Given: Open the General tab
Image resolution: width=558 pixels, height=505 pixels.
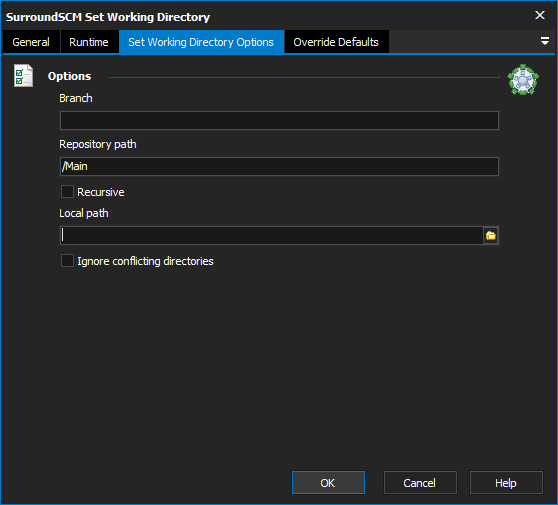Looking at the screenshot, I should (31, 42).
